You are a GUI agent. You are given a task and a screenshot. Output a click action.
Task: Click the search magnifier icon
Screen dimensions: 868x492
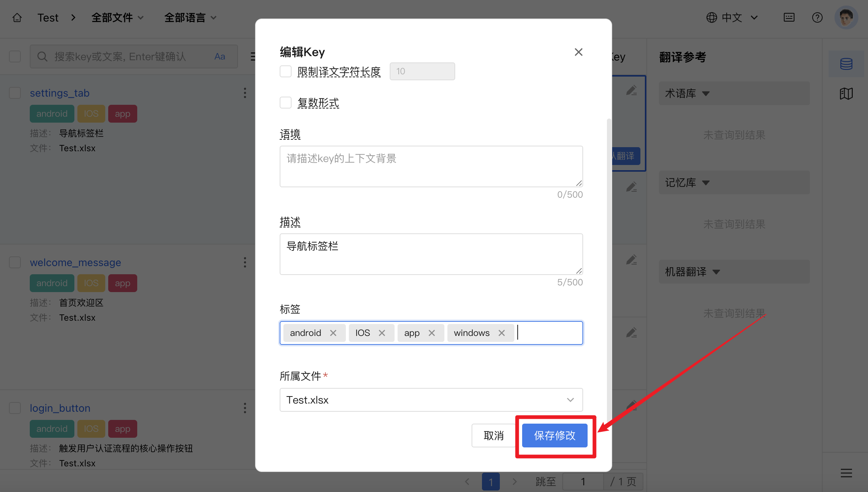[42, 56]
